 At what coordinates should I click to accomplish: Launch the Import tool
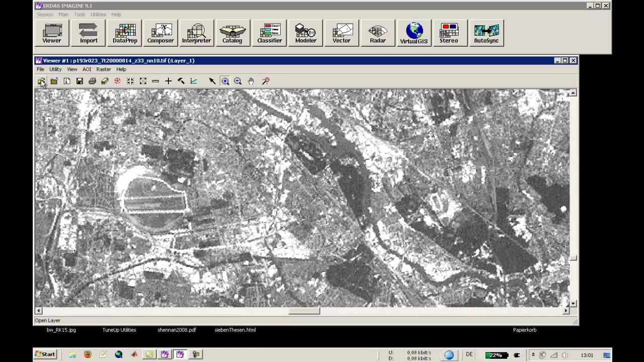pyautogui.click(x=89, y=33)
